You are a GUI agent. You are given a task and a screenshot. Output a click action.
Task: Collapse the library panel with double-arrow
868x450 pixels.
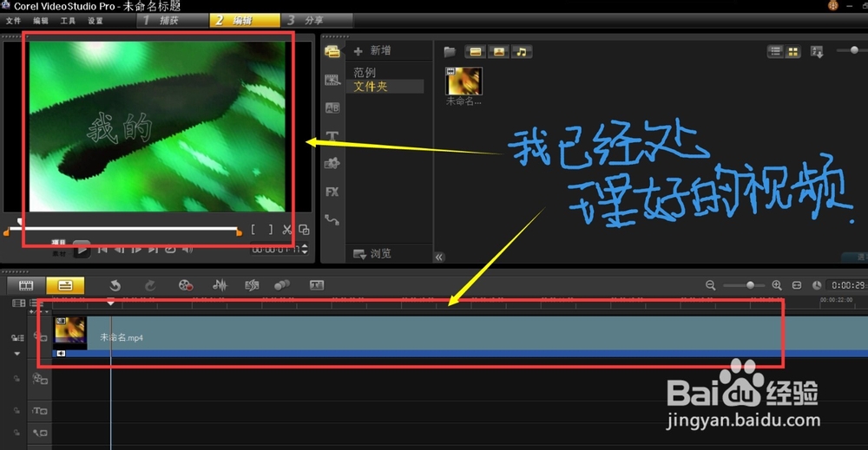(x=439, y=257)
